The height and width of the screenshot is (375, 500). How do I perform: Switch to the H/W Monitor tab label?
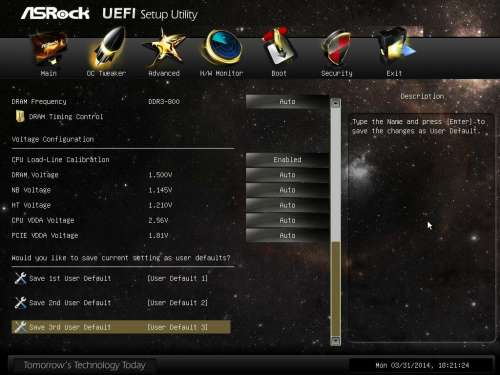coord(222,73)
